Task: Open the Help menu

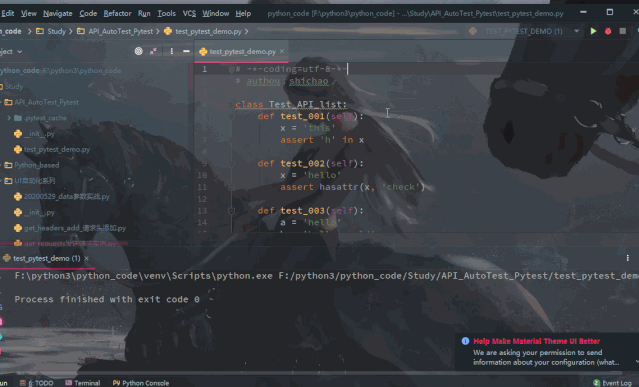Action: [243, 13]
